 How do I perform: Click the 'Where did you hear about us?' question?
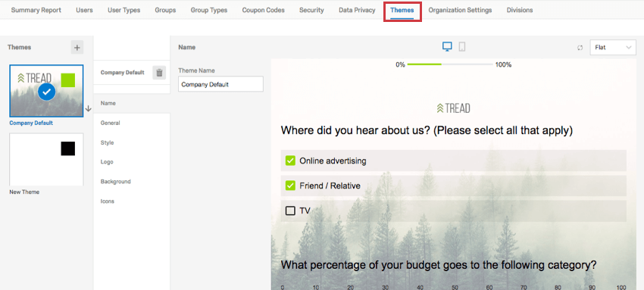coord(427,131)
